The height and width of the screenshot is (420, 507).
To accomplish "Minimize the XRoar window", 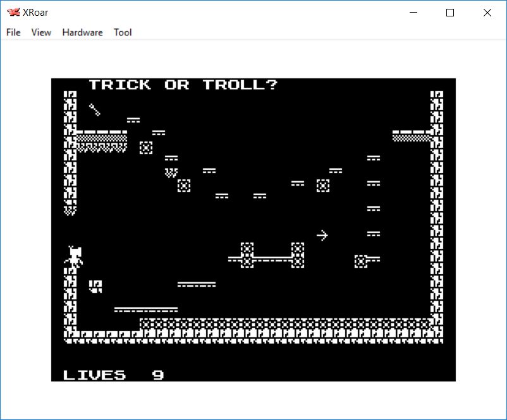I will click(414, 13).
